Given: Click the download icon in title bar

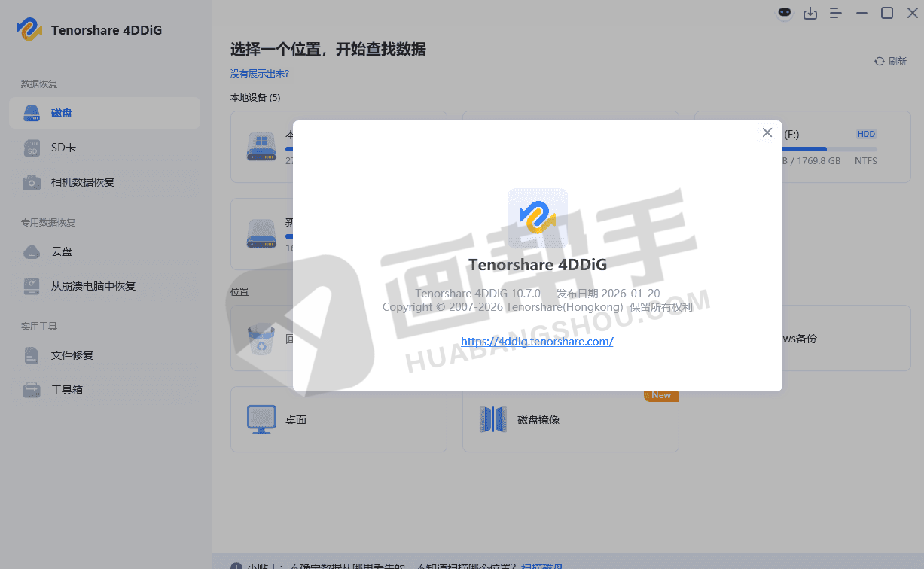Looking at the screenshot, I should [x=810, y=13].
